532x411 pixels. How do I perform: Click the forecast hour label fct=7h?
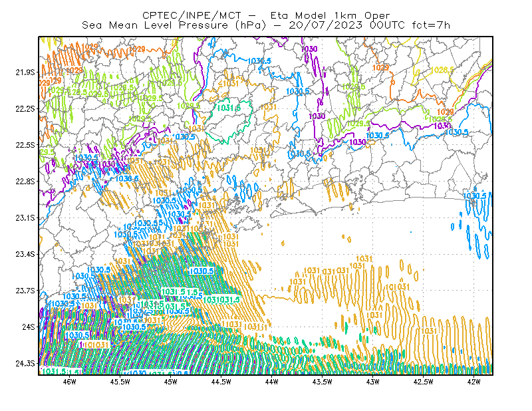(x=431, y=25)
